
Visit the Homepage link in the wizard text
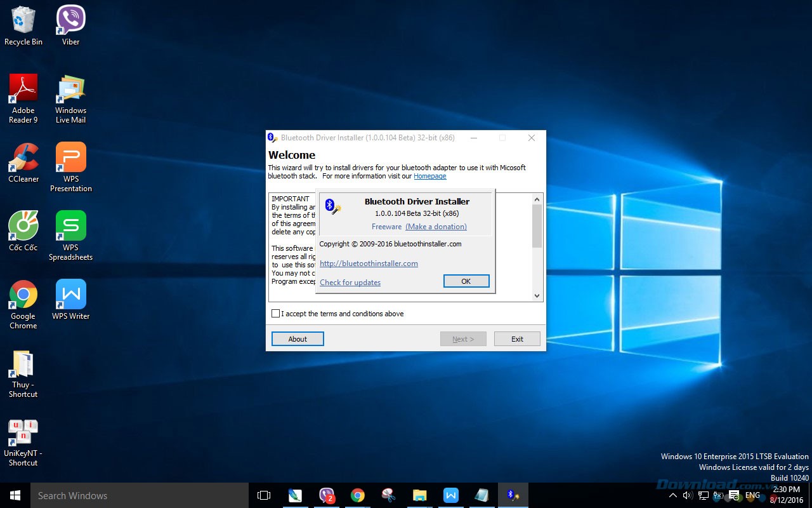pos(430,176)
